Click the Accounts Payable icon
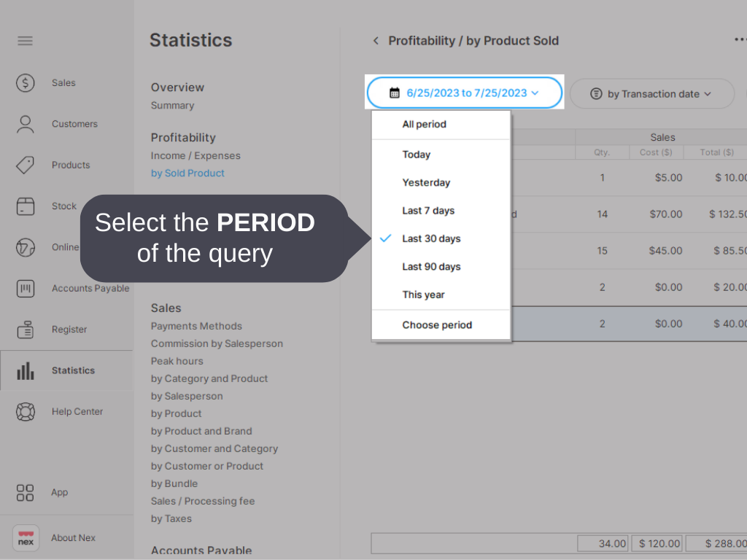Viewport: 747px width, 560px height. coord(26,289)
